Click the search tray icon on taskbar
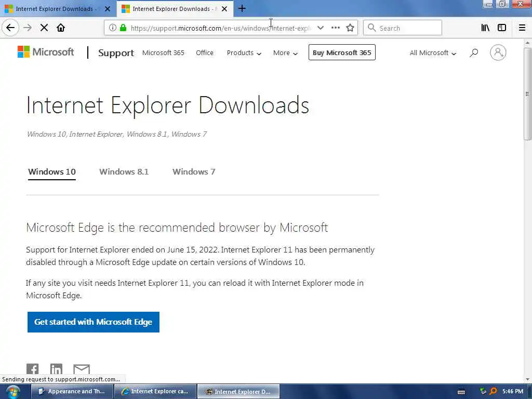Viewport: 532px width, 399px height. pos(494,392)
